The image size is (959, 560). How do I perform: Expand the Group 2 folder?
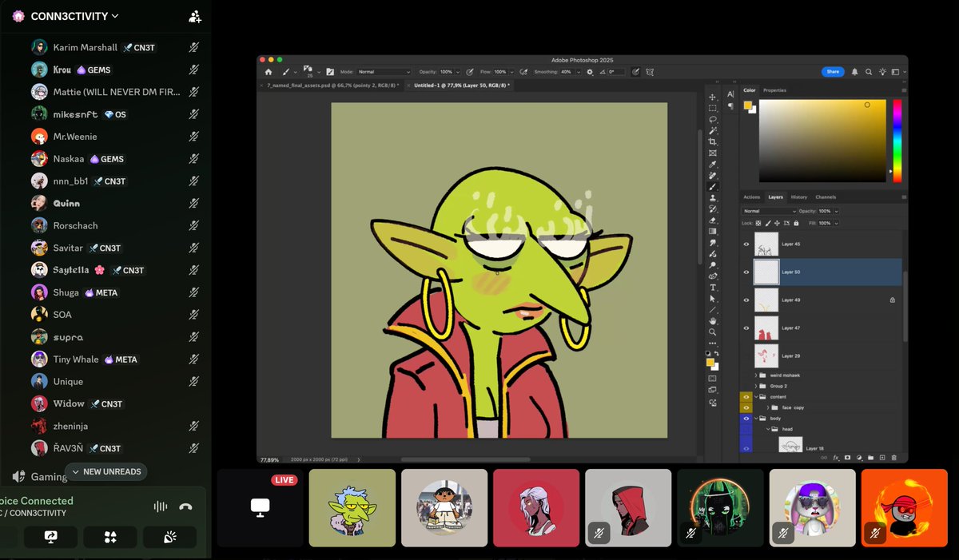click(x=755, y=385)
